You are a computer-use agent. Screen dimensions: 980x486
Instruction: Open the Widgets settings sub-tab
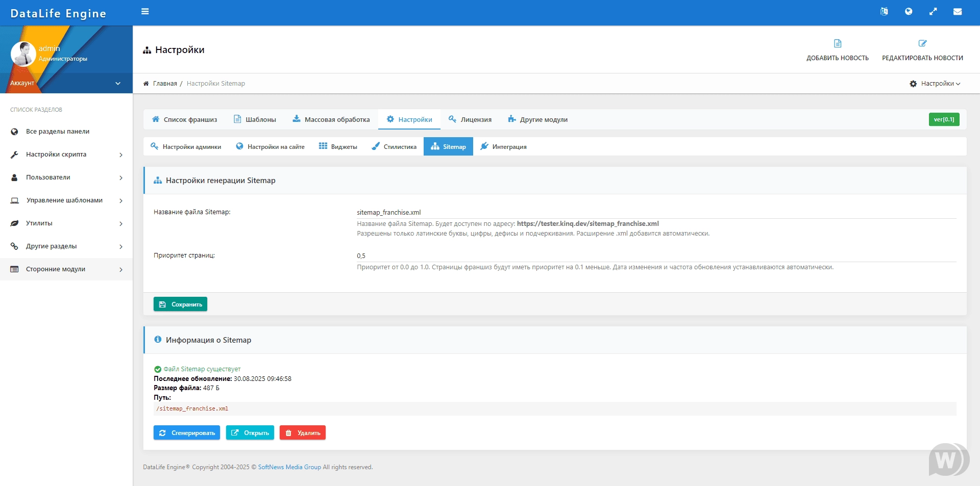pos(338,147)
